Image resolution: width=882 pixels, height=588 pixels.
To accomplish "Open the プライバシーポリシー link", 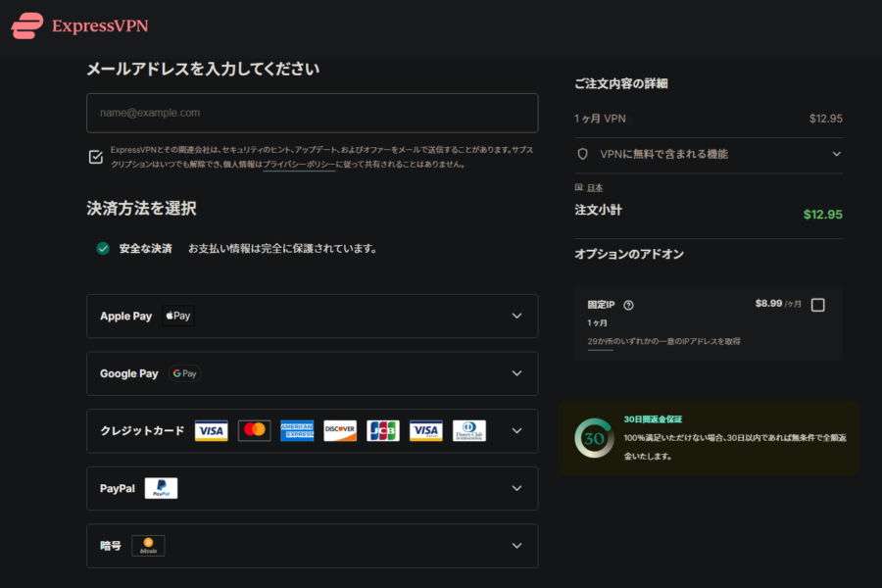I will 299,165.
